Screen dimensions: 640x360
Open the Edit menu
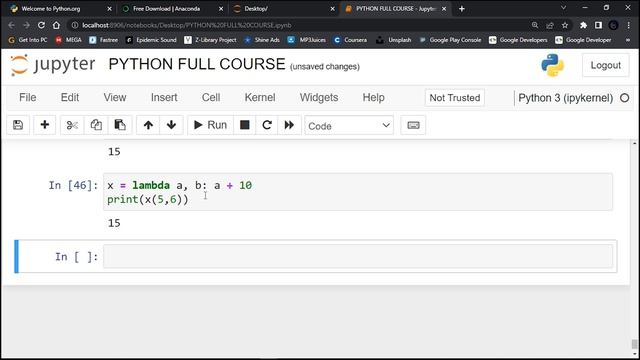pyautogui.click(x=70, y=98)
